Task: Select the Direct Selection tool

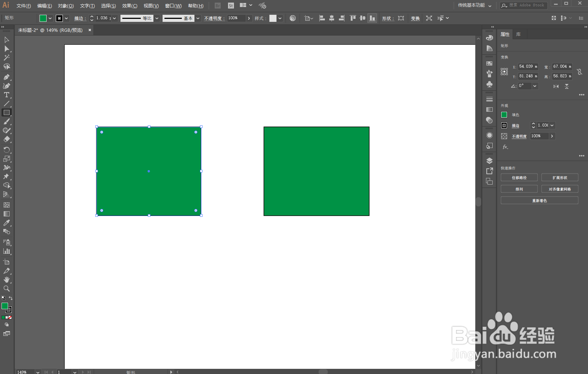Action: point(7,49)
